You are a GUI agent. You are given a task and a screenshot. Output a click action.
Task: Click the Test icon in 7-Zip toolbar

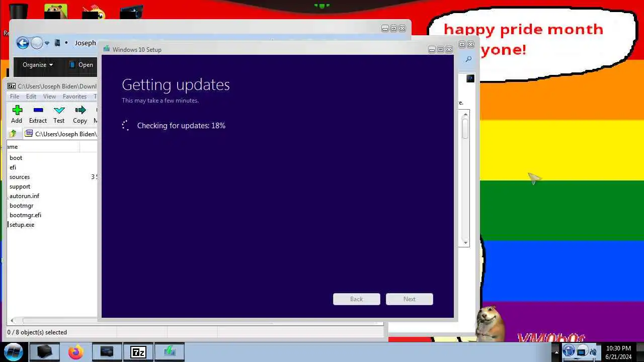(59, 110)
